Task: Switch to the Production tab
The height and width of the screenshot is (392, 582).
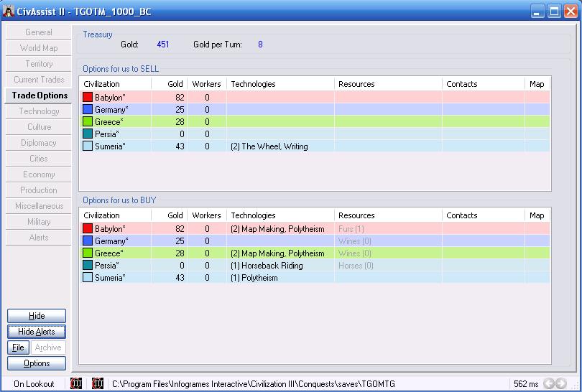Action: (39, 190)
